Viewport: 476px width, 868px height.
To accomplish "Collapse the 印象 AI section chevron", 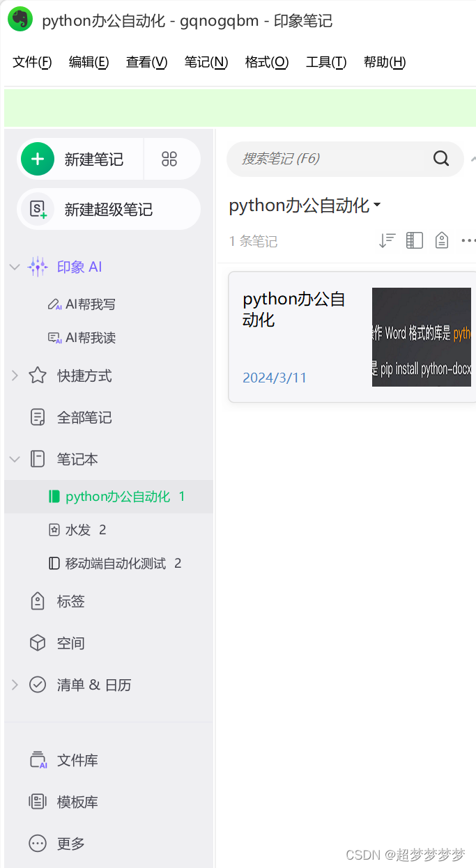I will pyautogui.click(x=15, y=267).
